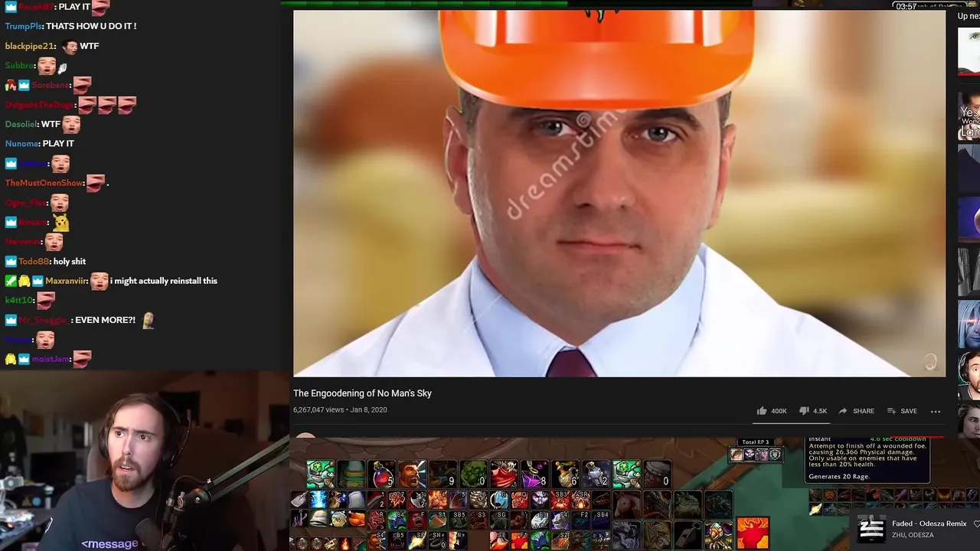Screen dimensions: 980x551
Task: Click the green bush item with count 0
Action: pos(474,474)
